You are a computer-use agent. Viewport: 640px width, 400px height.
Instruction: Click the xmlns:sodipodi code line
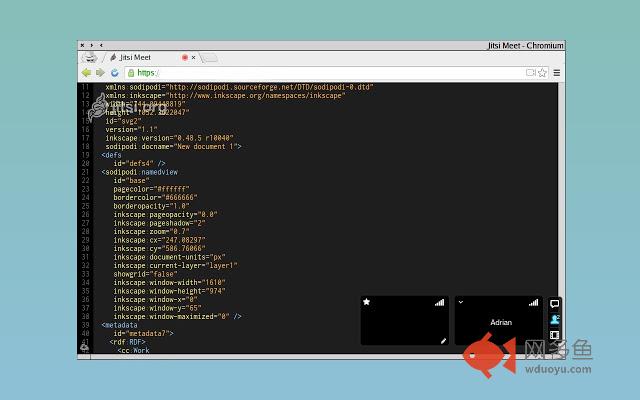click(x=239, y=87)
